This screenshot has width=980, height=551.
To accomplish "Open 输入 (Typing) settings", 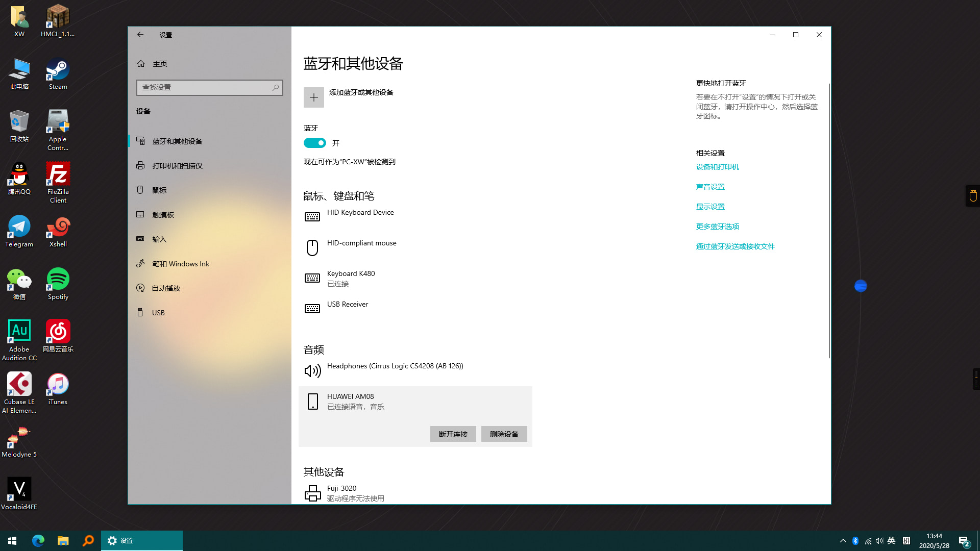I will coord(159,239).
